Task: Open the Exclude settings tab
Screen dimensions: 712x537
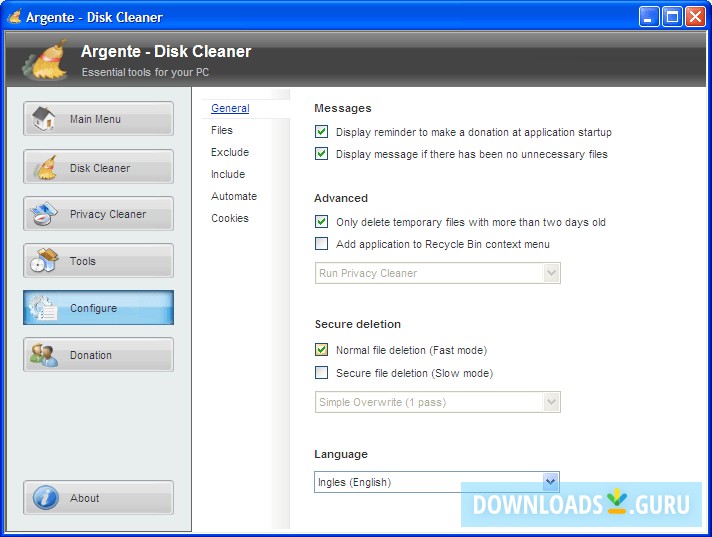Action: pyautogui.click(x=230, y=152)
